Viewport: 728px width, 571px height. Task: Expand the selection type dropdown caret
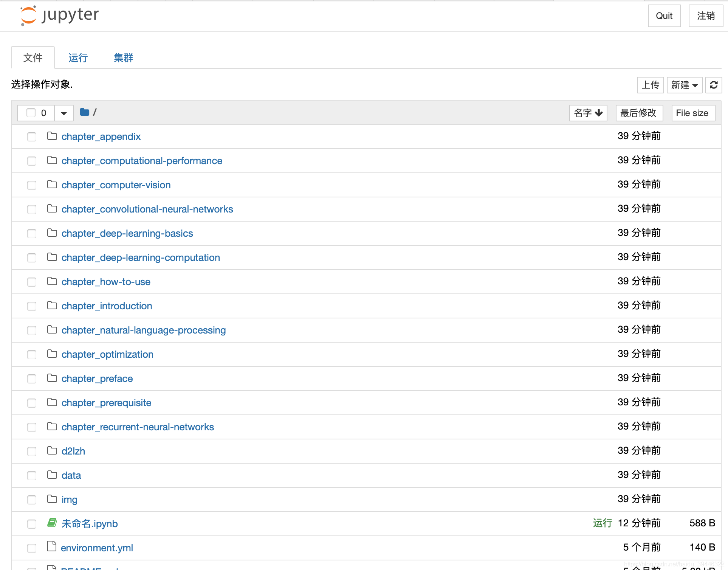[x=64, y=113]
